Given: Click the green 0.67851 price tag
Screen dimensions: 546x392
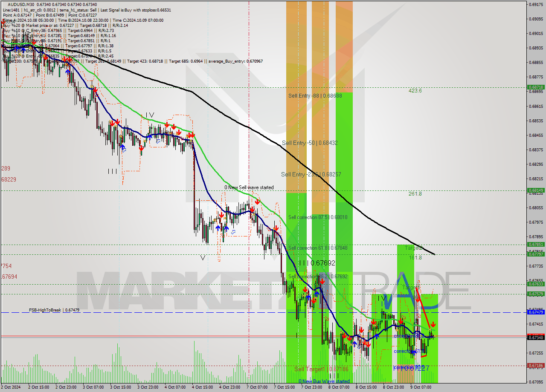Looking at the screenshot, I should [536, 244].
